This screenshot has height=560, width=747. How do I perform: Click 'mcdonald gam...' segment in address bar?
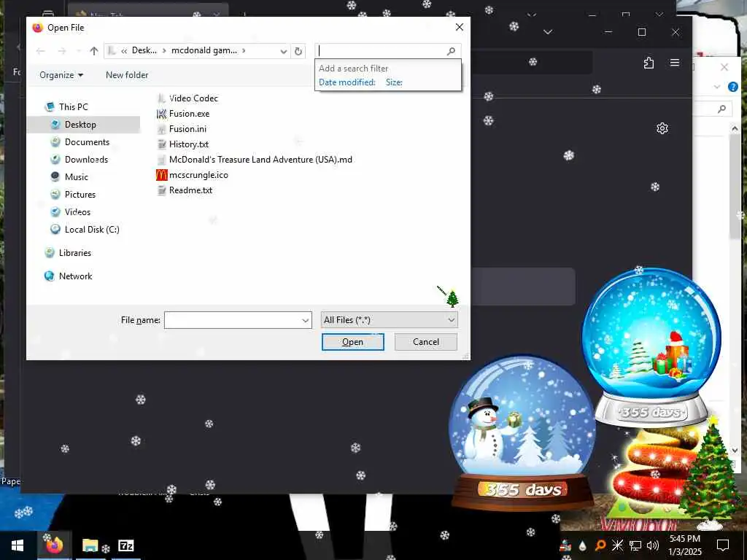[204, 50]
